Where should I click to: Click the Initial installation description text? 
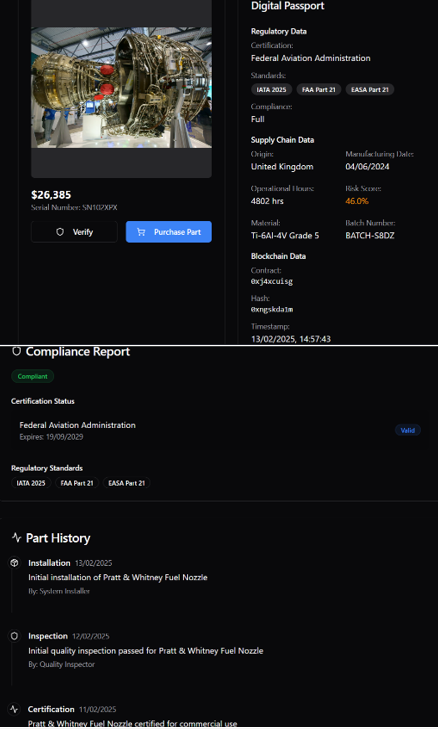point(118,577)
